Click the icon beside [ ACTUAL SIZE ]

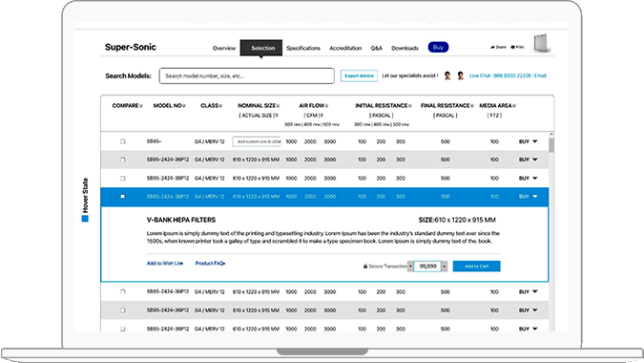(277, 116)
